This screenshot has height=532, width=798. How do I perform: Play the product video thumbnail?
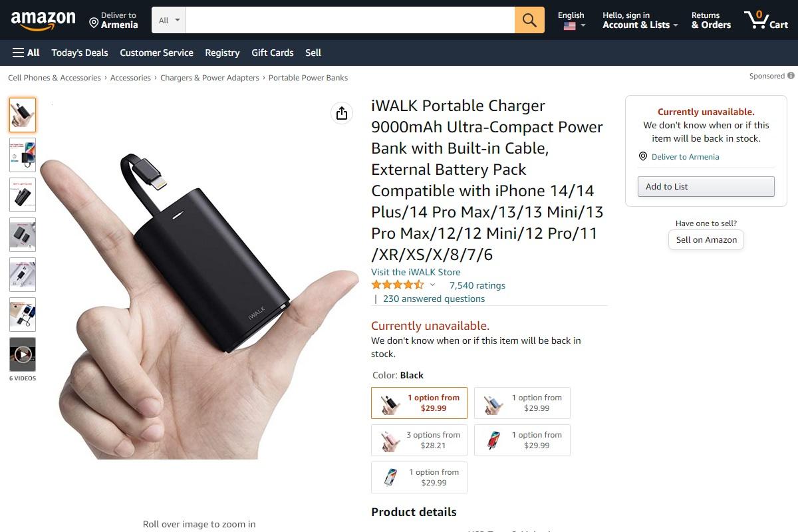coord(23,354)
